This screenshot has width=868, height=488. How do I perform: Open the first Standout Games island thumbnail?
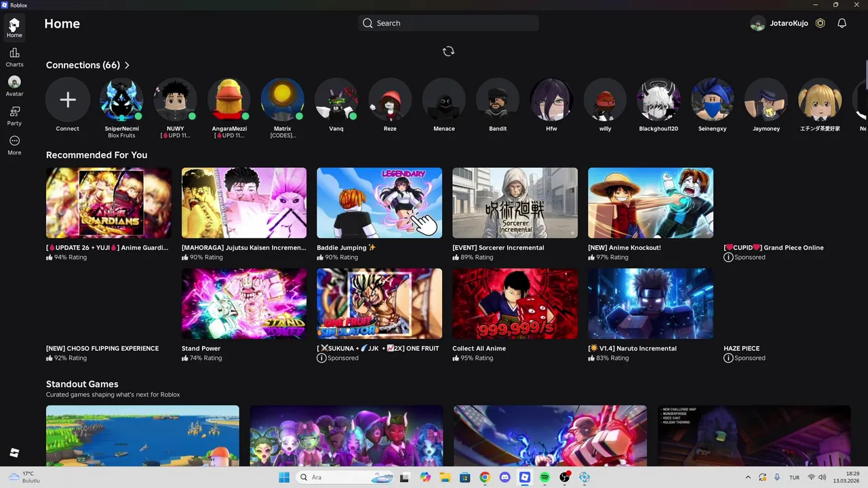[x=142, y=436]
